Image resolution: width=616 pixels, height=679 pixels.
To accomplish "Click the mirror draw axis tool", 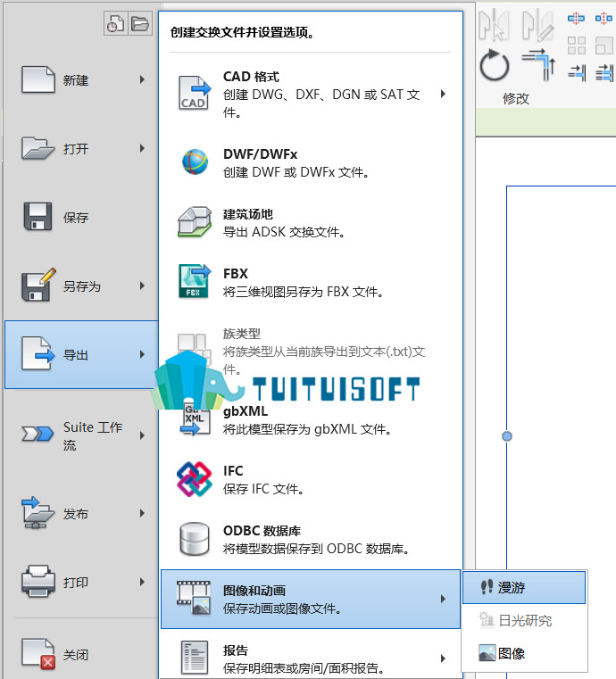I will (538, 25).
